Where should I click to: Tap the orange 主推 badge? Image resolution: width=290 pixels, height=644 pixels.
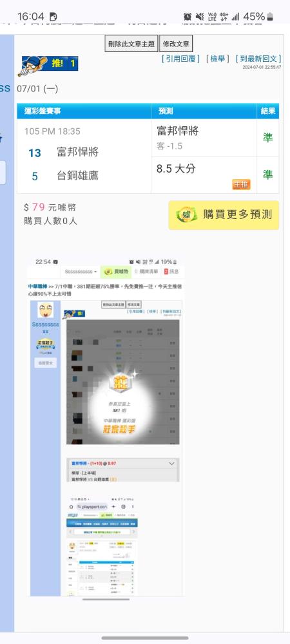coord(241,185)
